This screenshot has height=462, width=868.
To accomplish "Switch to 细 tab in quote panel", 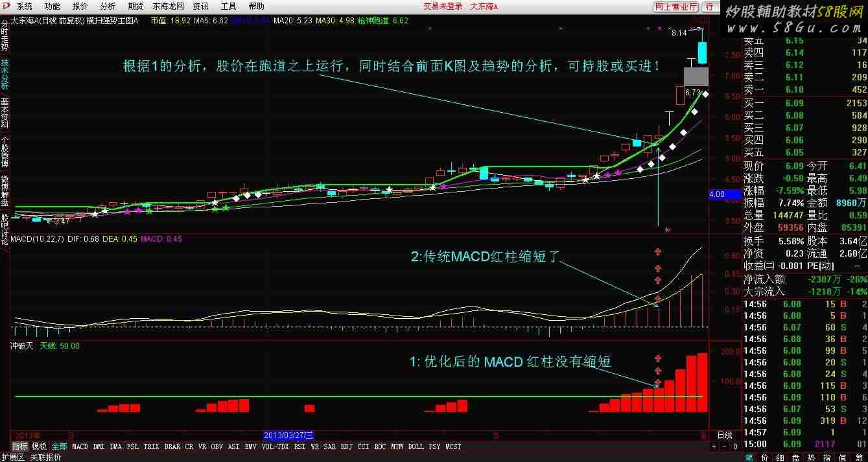I will pos(781,457).
